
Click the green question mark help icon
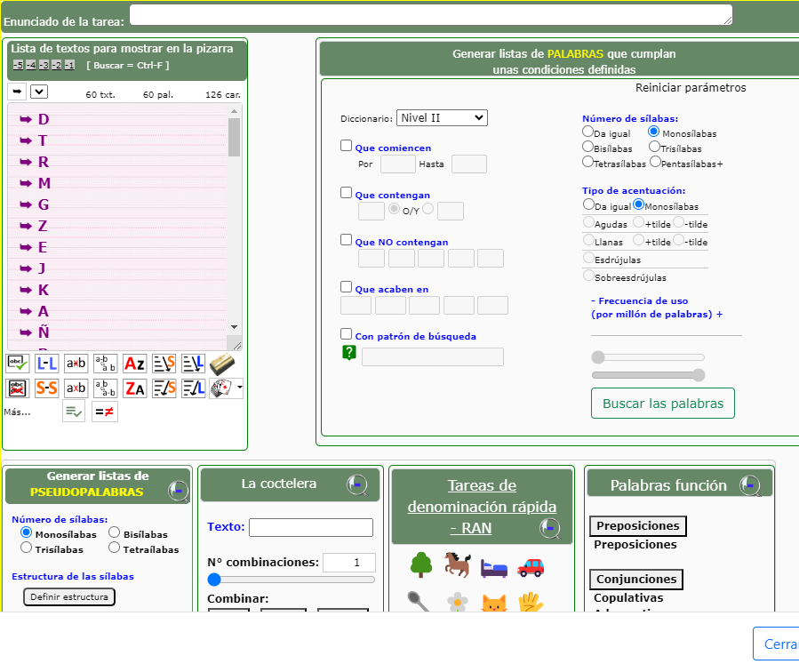coord(349,354)
